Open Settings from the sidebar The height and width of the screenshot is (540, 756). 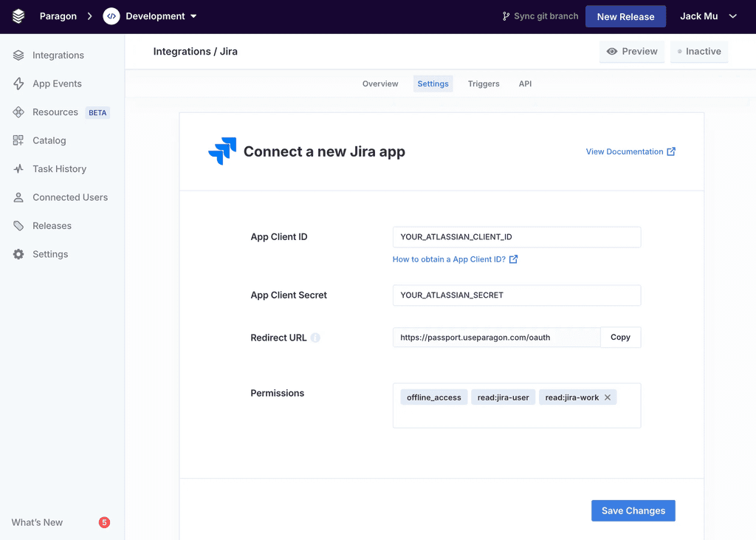click(50, 253)
